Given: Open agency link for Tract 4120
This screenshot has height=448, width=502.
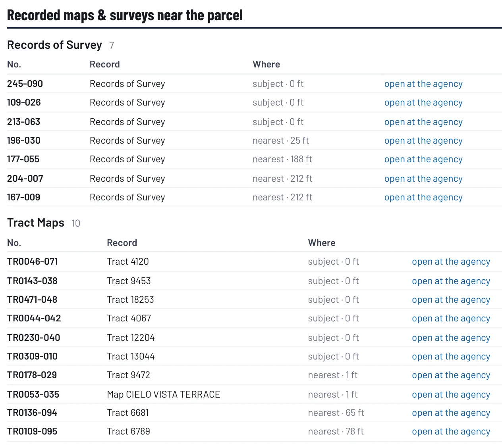Looking at the screenshot, I should tap(451, 261).
